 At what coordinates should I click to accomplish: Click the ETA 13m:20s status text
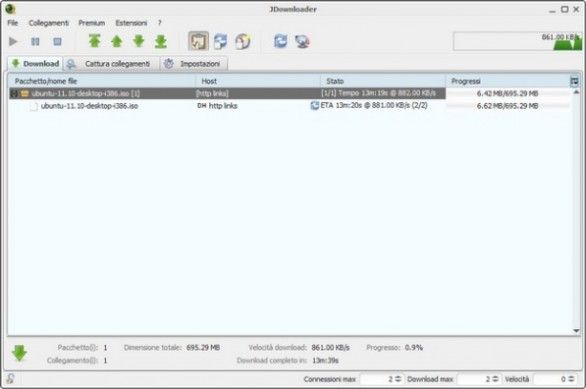pos(374,105)
